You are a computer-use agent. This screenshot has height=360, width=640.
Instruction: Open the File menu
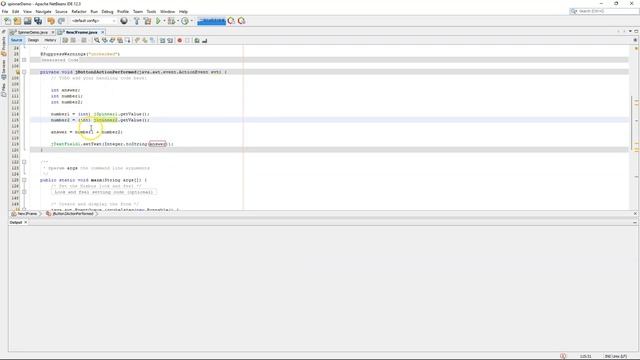point(5,11)
